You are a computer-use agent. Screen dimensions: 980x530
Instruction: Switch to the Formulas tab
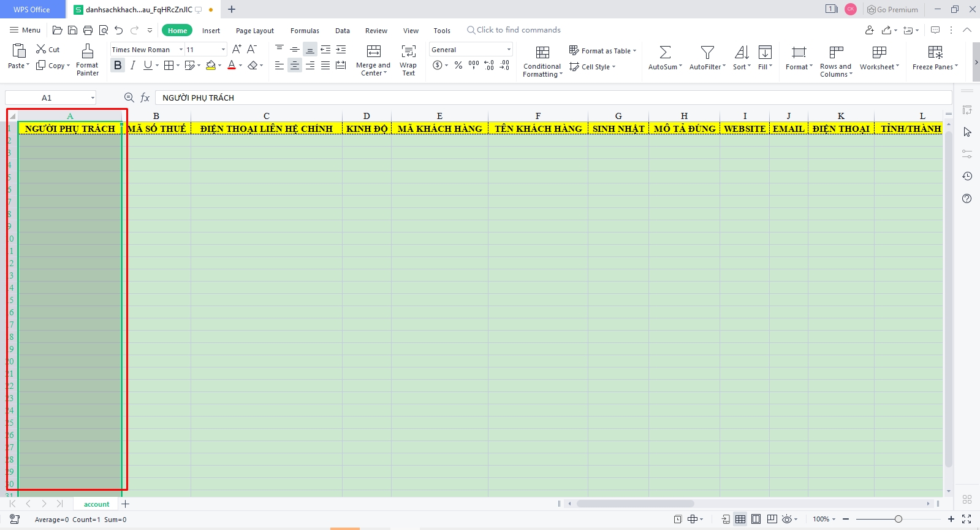[305, 31]
